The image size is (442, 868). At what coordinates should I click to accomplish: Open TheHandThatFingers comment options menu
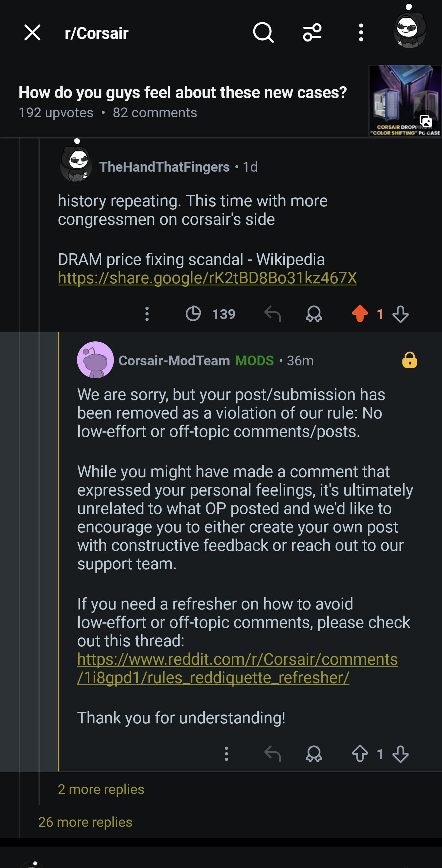[147, 314]
